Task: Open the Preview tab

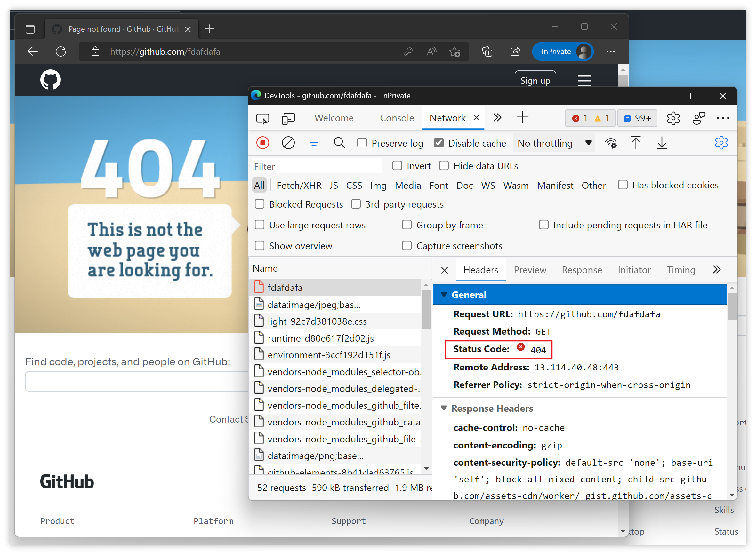Action: click(x=530, y=270)
